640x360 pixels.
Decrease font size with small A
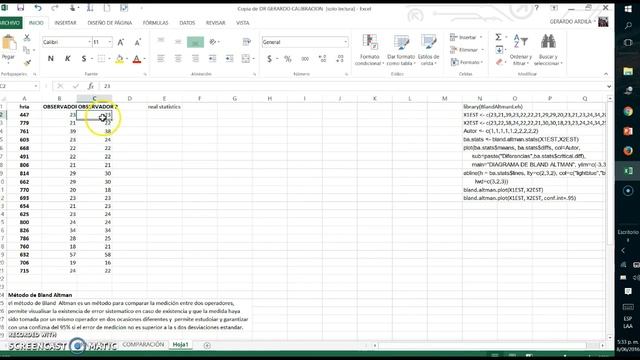(x=138, y=42)
